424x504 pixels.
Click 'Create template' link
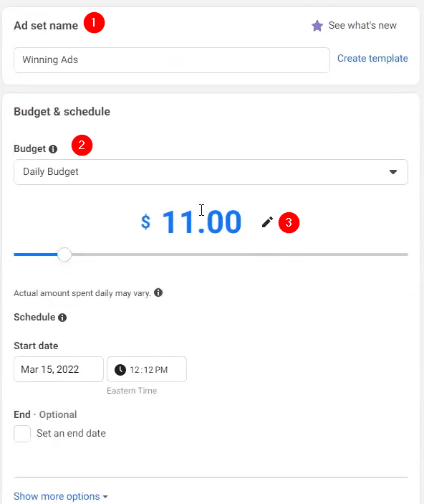pos(372,58)
